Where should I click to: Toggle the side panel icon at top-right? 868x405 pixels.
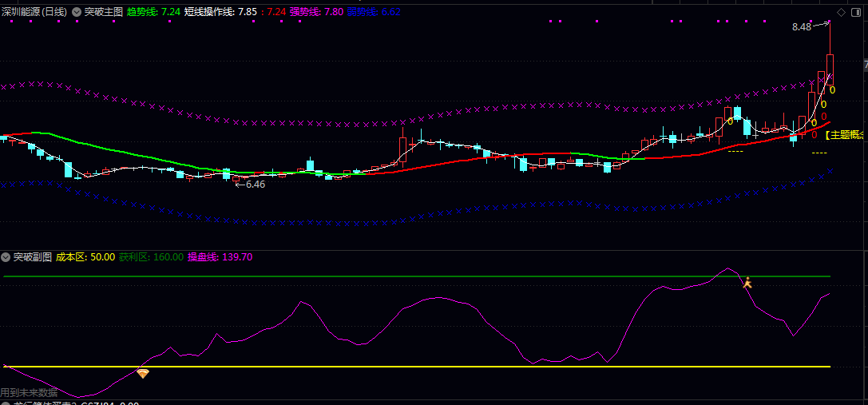click(857, 12)
